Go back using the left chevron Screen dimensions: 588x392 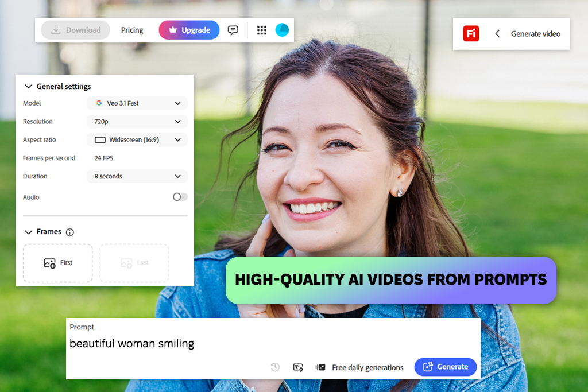point(497,34)
